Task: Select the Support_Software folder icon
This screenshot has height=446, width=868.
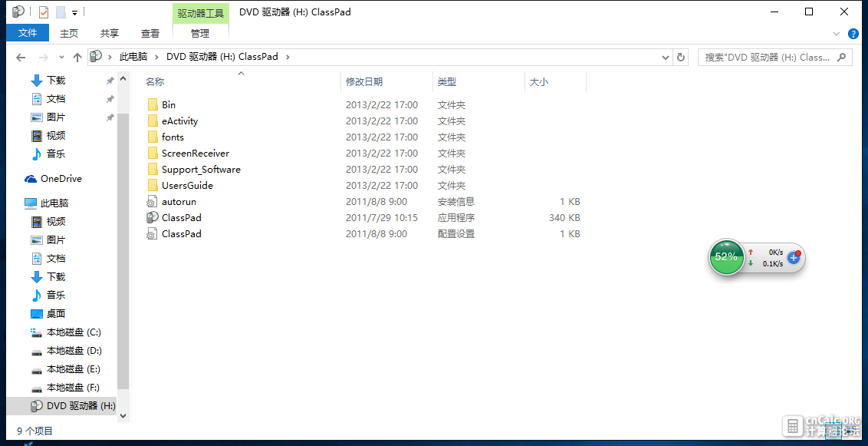Action: pos(153,169)
